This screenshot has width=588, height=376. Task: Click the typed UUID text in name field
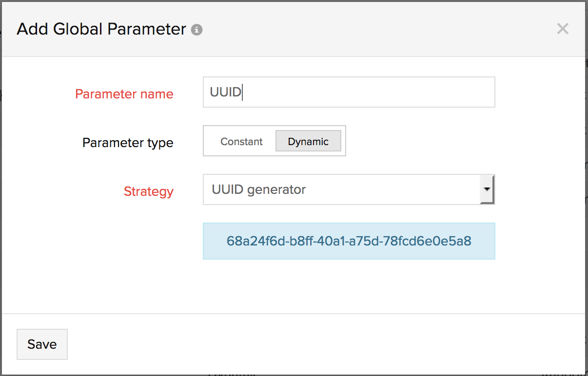[225, 92]
